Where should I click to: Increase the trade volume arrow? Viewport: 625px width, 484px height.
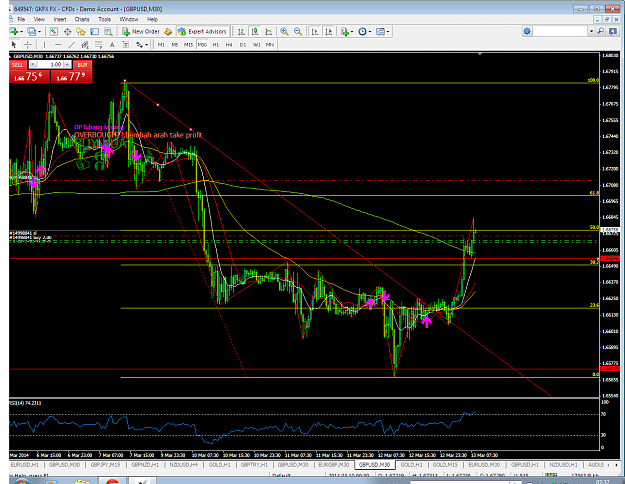coord(67,65)
